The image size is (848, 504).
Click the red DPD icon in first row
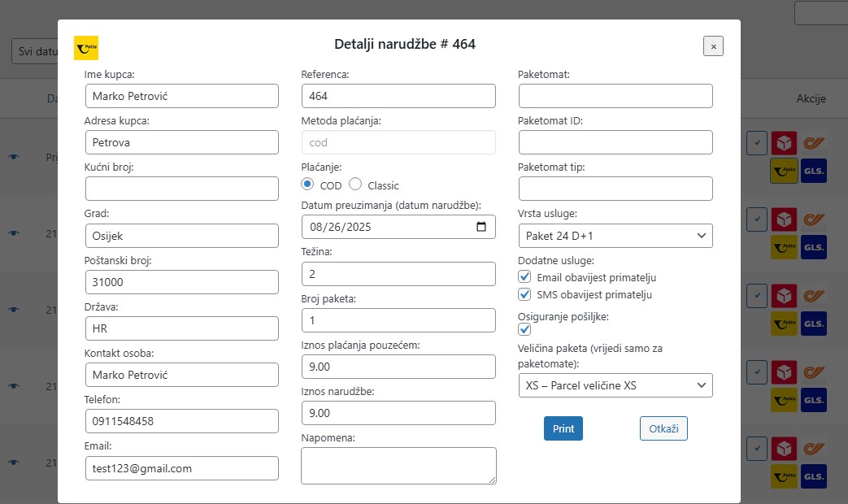pos(784,143)
